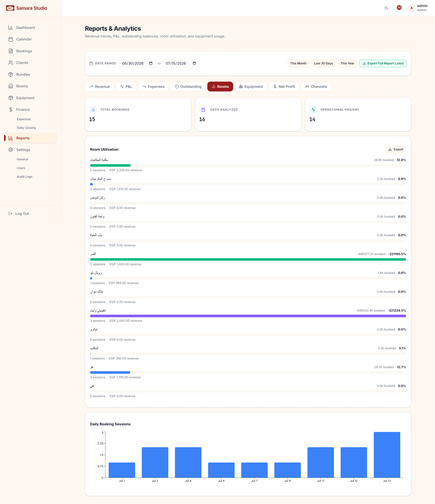The height and width of the screenshot is (504, 435).
Task: Click the '28.8h booked' value
Action: click(384, 160)
